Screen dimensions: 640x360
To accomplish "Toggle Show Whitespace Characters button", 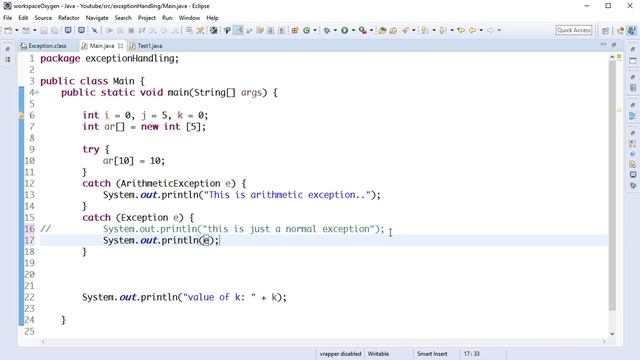I will click(x=281, y=30).
